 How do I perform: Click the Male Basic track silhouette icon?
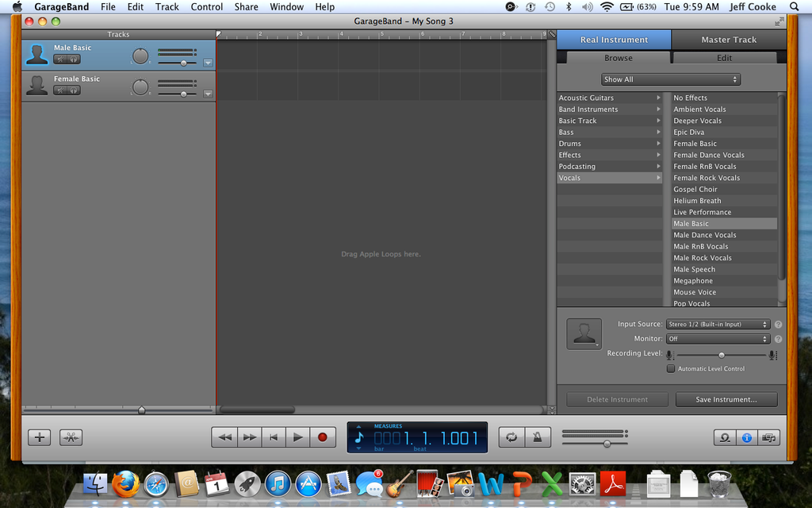36,55
